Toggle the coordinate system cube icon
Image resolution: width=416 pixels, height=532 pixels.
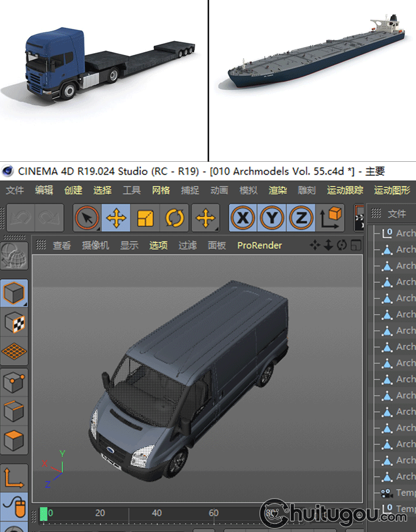pos(330,218)
